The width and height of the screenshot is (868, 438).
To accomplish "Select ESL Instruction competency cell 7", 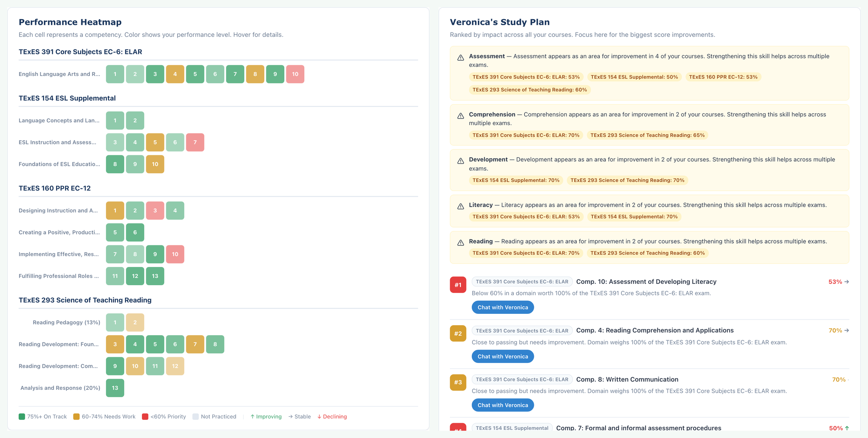I will point(195,142).
